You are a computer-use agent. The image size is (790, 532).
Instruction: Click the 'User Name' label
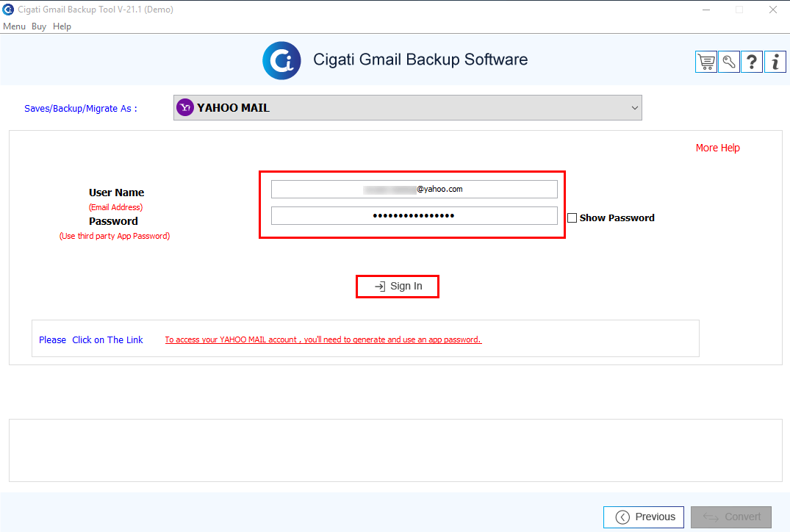click(x=116, y=193)
